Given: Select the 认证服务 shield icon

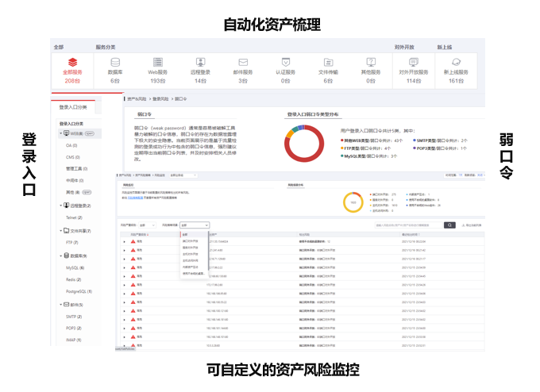Looking at the screenshot, I should [285, 62].
